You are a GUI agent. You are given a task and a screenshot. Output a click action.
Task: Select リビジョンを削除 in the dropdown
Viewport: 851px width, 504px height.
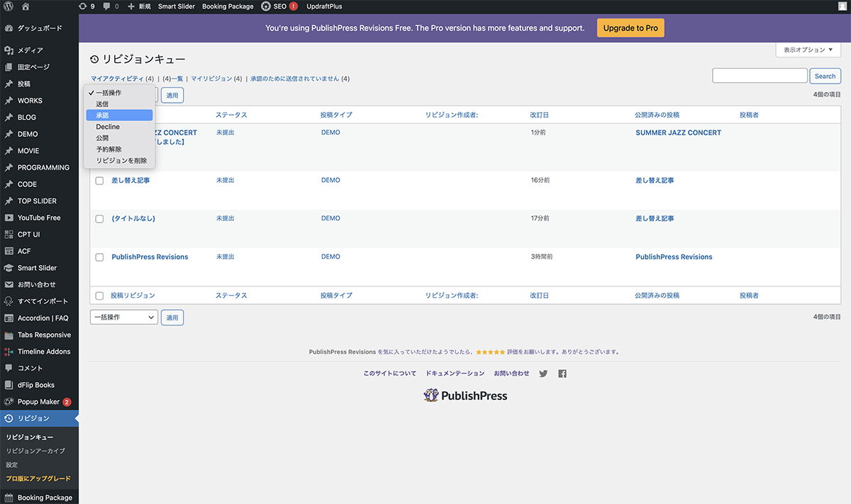pos(121,161)
